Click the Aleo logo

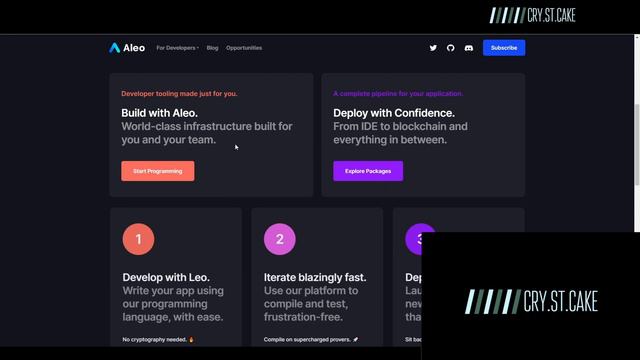click(x=127, y=48)
